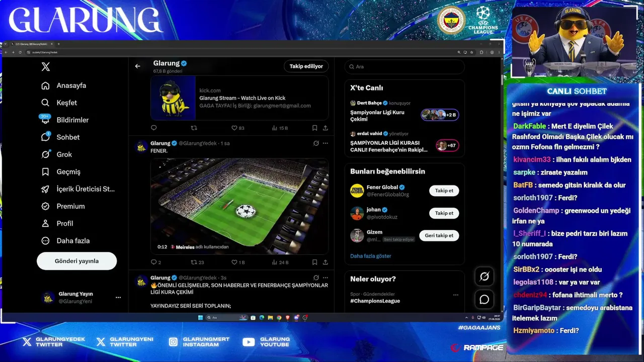Open the floating chat messages button
Viewport: 644px width, 362px height.
pyautogui.click(x=485, y=300)
